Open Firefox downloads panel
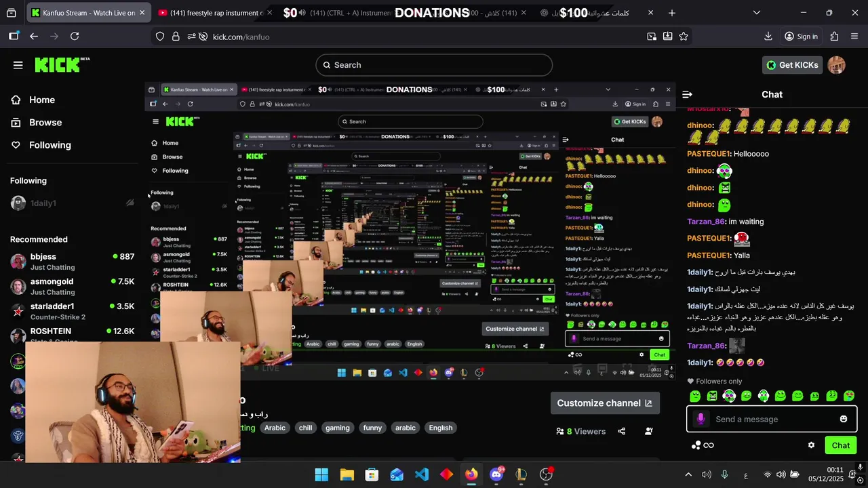 (768, 37)
